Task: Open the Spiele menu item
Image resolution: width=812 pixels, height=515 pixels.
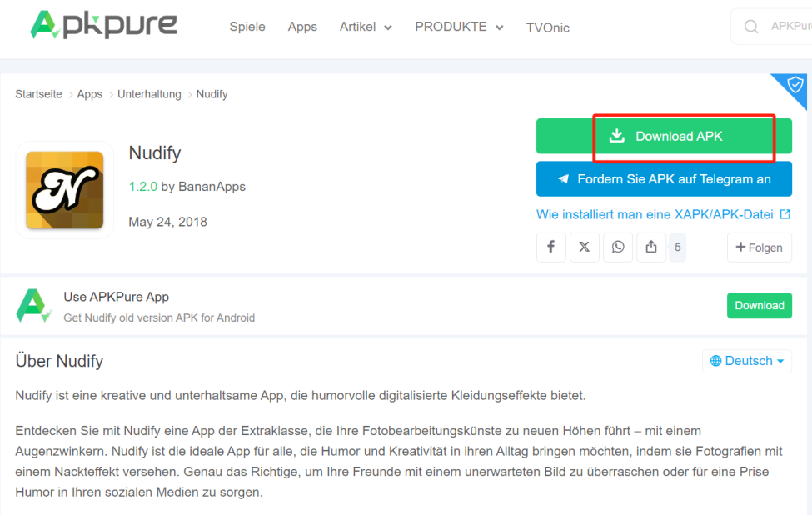Action: 247,27
